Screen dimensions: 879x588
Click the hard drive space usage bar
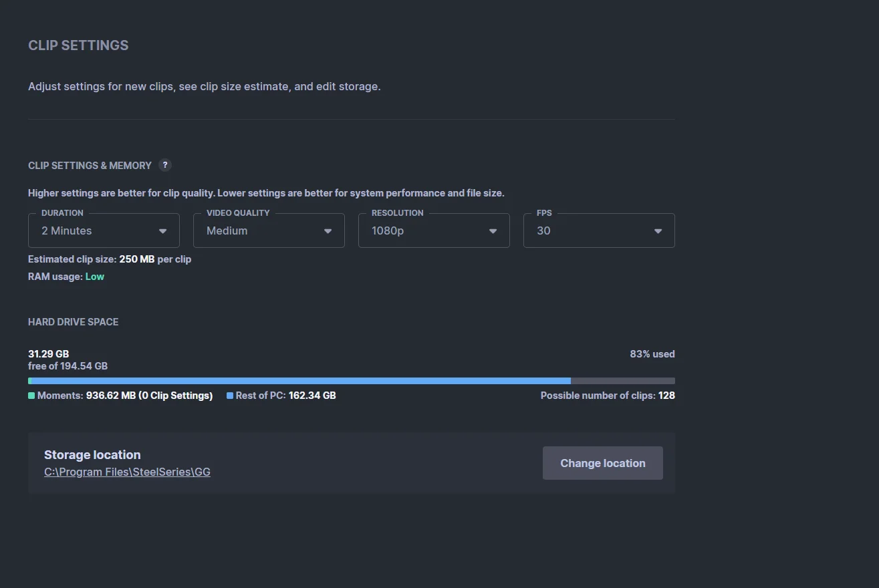pos(352,381)
